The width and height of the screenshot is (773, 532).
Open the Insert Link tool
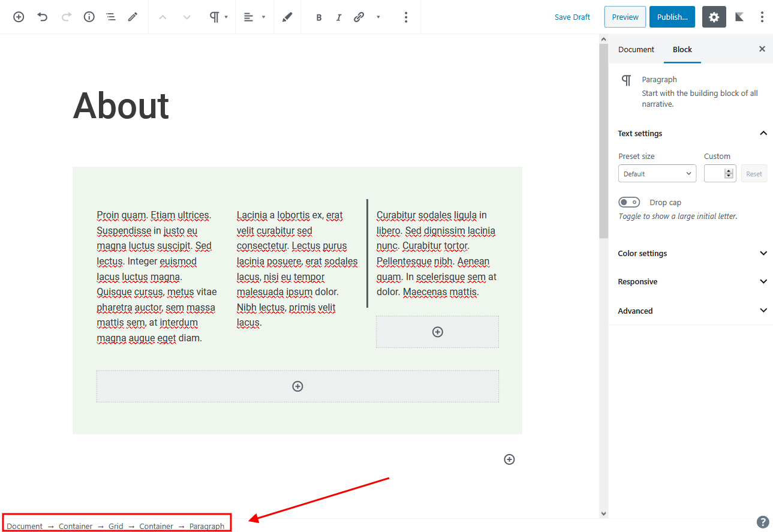click(x=359, y=17)
